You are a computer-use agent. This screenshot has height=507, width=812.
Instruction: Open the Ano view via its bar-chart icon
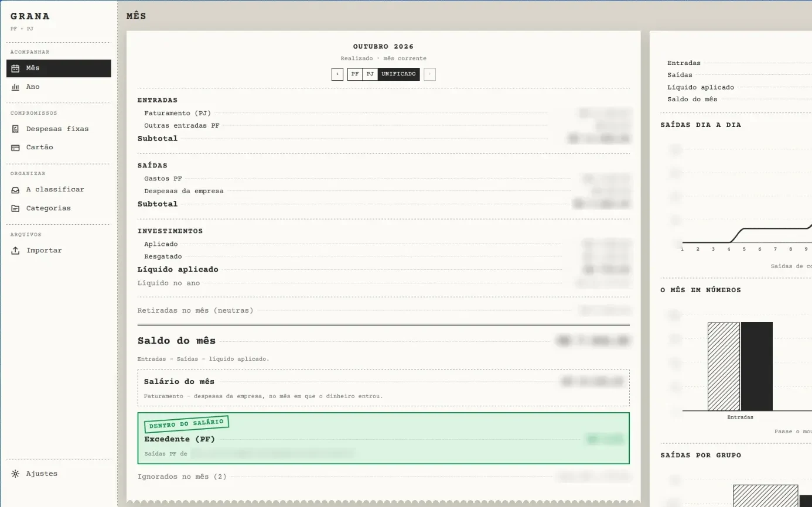(x=16, y=87)
